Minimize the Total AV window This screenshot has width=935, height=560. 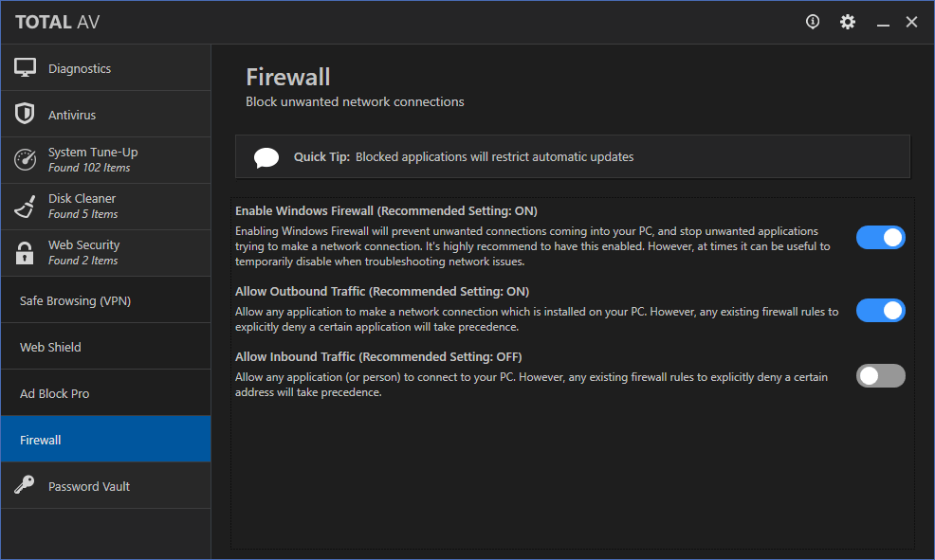click(x=883, y=23)
